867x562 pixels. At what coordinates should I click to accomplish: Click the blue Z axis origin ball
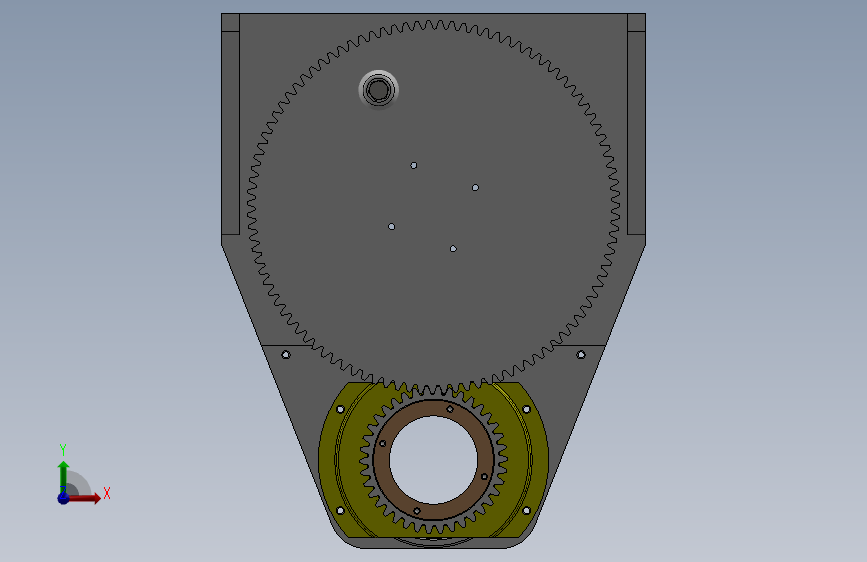[63, 498]
